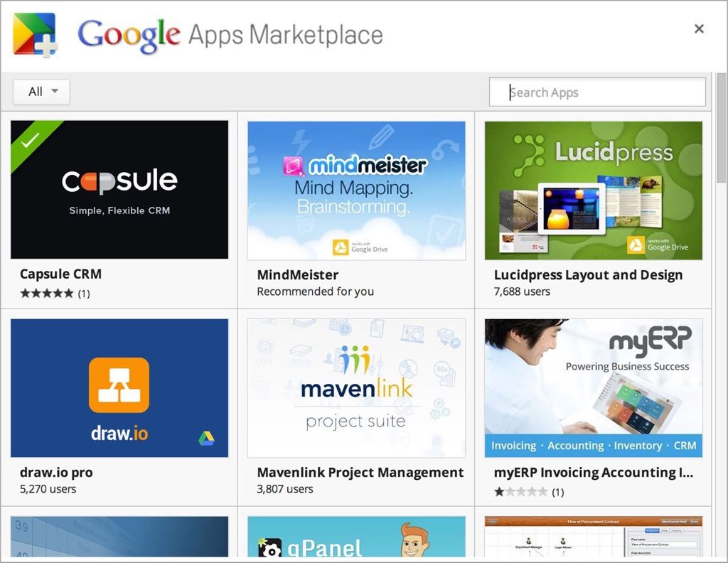Close the Apps Marketplace dialog
Image resolution: width=728 pixels, height=563 pixels.
[x=699, y=28]
